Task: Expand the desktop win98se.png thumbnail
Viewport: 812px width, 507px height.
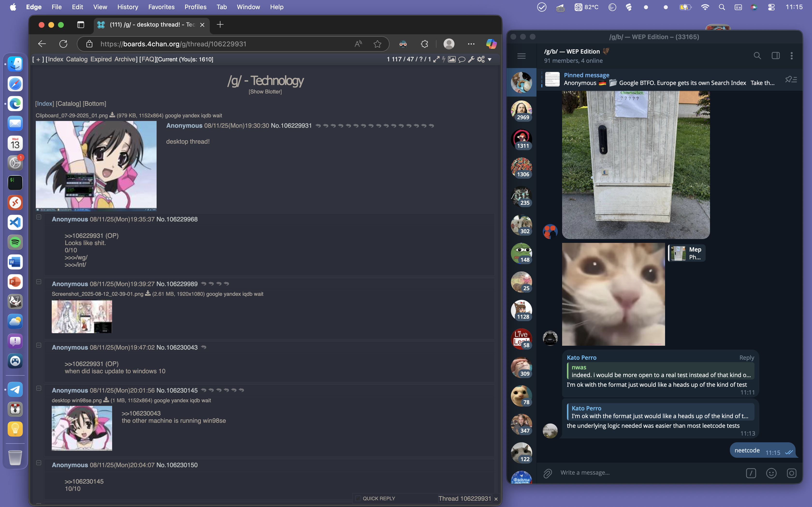Action: pos(82,428)
